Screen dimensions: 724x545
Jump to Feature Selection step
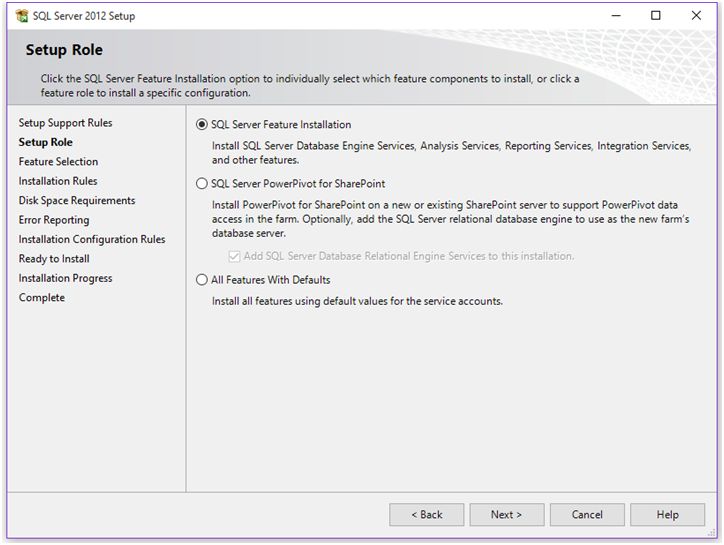(58, 162)
